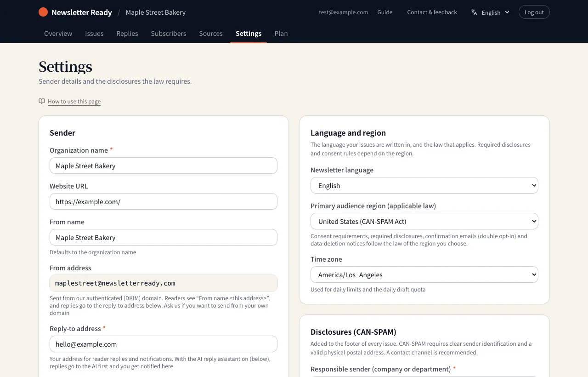Screen dimensions: 588x377
Task: Click the "Used for daily limits" hint text
Action: click(368, 290)
